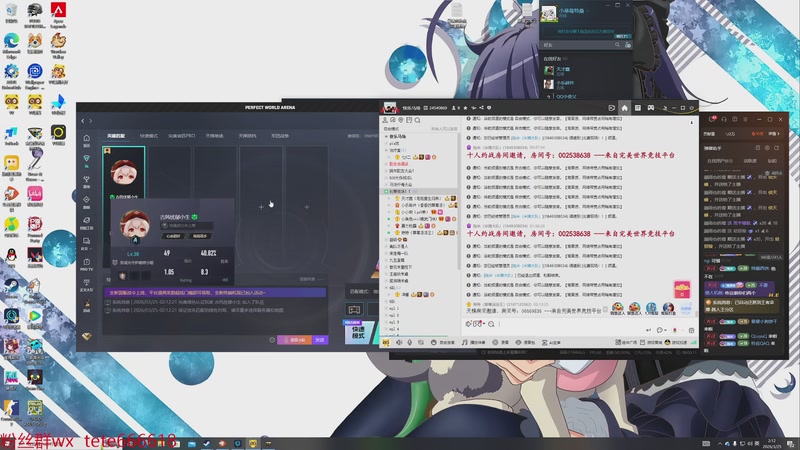Expand the top channel node in the YY channel tree

click(x=386, y=137)
